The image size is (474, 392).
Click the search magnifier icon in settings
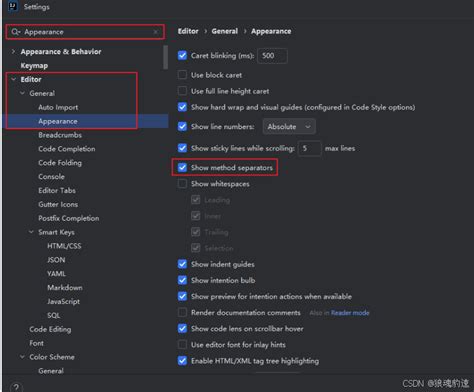coord(15,32)
